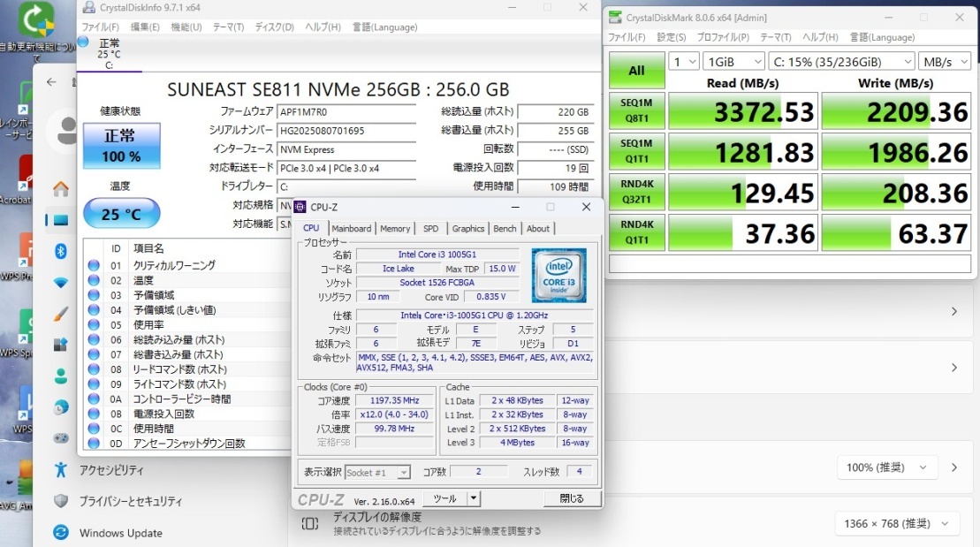Run the SEQ1M Q8T1 test
This screenshot has width=980, height=547.
[636, 110]
